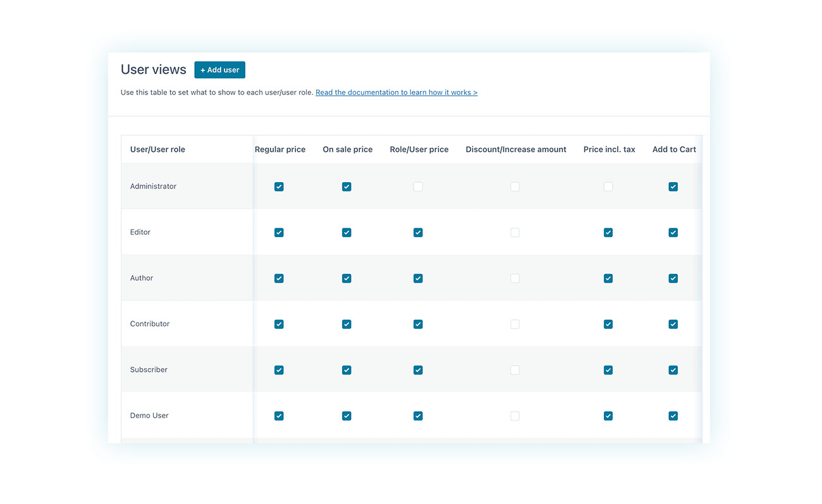
Task: Check Discount/Increase amount for Editor
Action: point(515,233)
